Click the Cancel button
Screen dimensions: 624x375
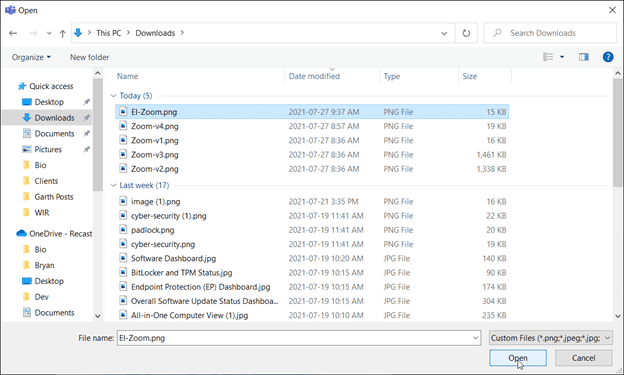(x=583, y=358)
